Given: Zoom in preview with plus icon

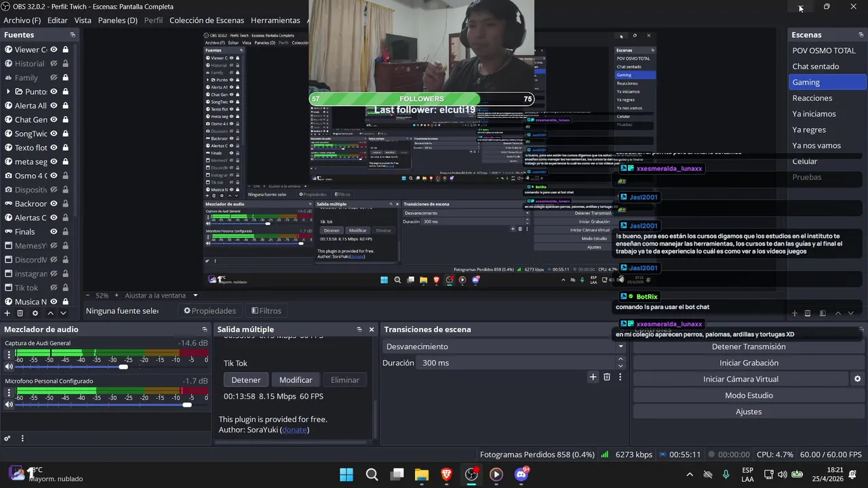Looking at the screenshot, I should [x=117, y=296].
